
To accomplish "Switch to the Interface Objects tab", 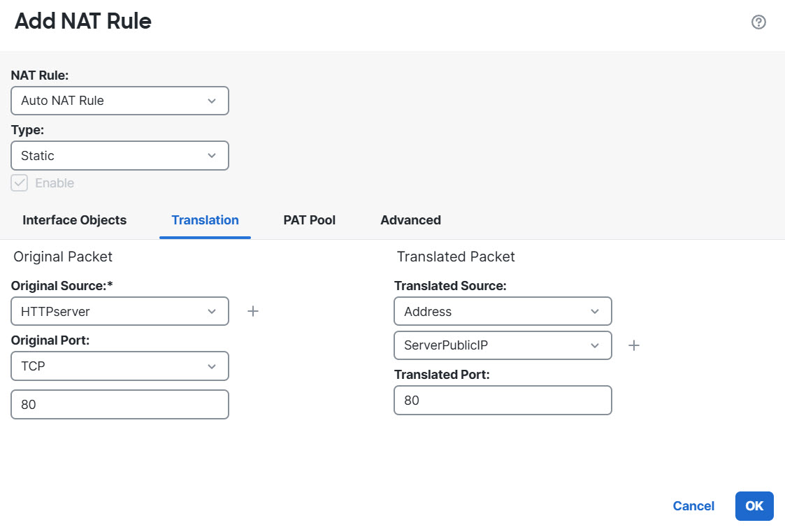I will coord(75,220).
